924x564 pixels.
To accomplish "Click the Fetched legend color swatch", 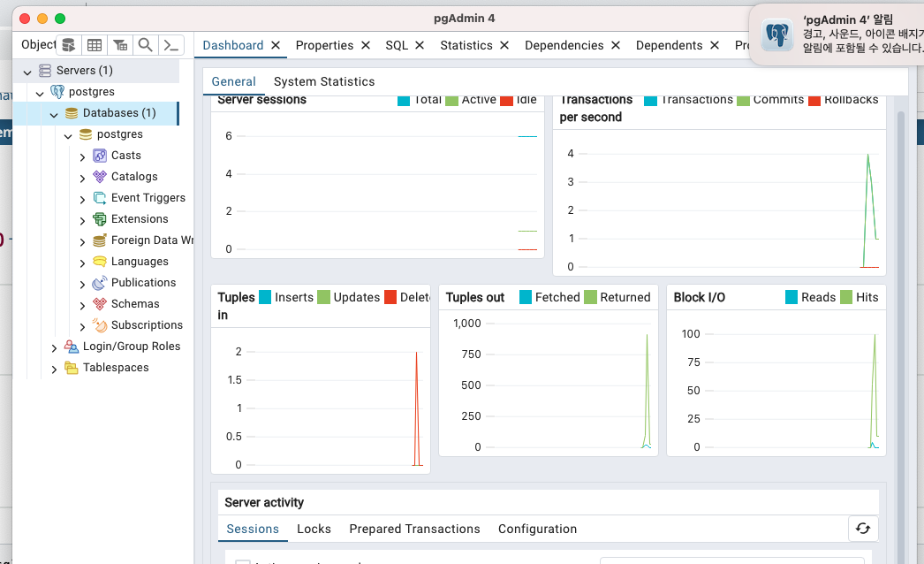I will click(526, 297).
